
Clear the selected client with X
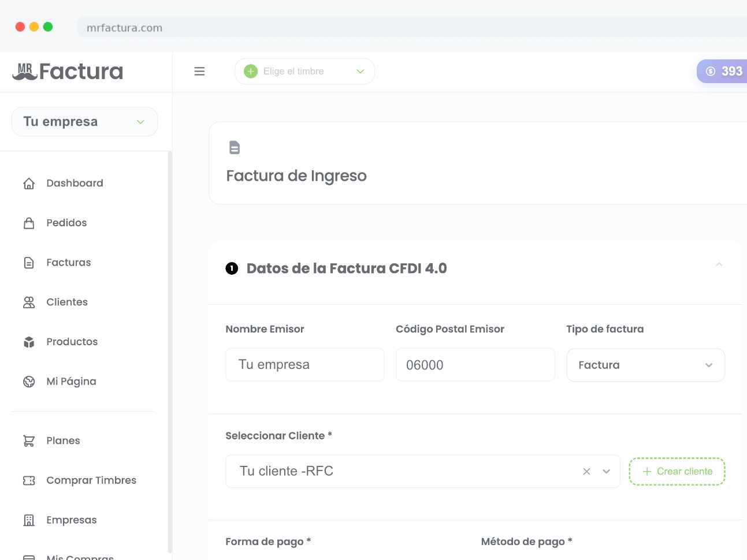[586, 472]
